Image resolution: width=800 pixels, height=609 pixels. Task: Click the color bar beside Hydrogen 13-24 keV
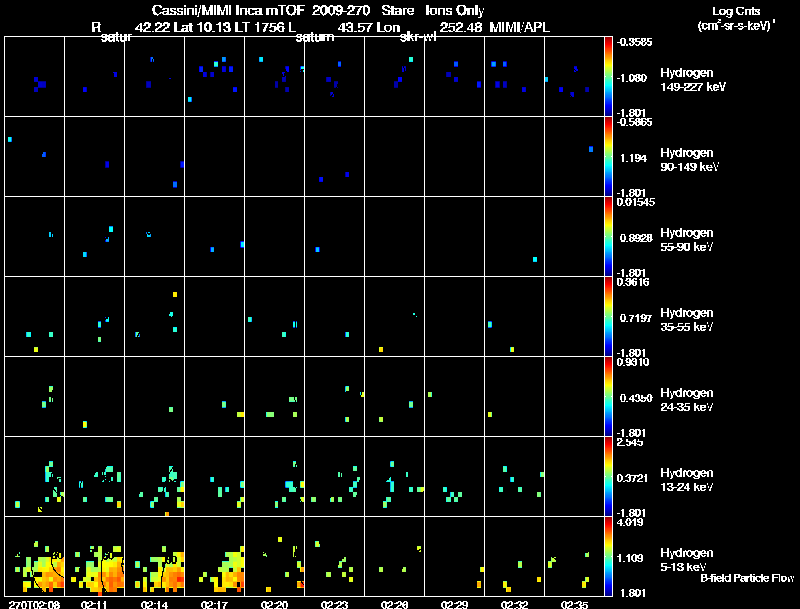pos(608,476)
